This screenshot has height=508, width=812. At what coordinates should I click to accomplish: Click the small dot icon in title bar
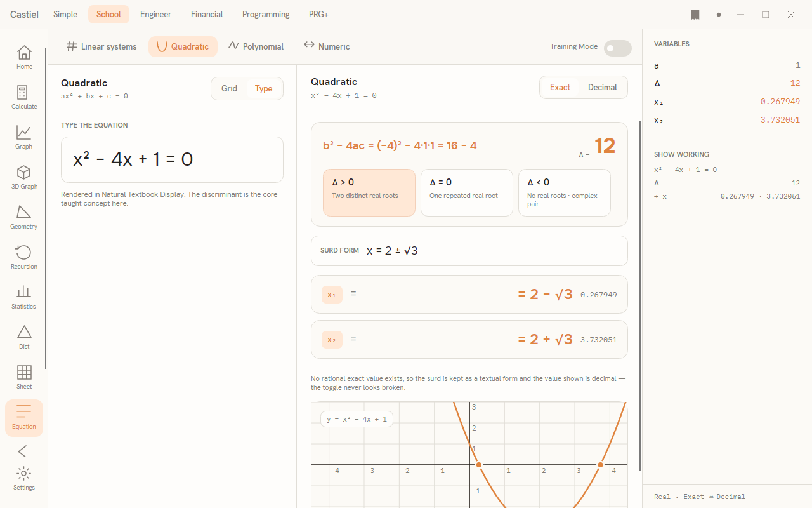[x=719, y=15]
